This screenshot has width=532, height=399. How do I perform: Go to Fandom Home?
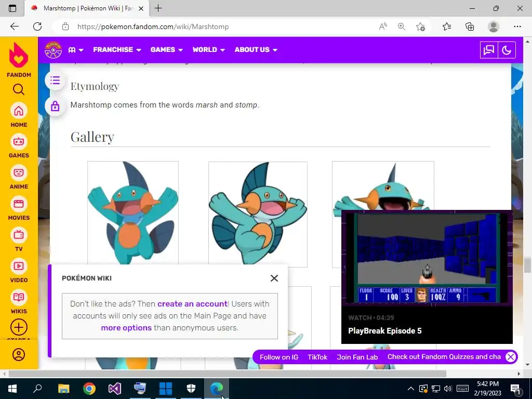click(19, 115)
